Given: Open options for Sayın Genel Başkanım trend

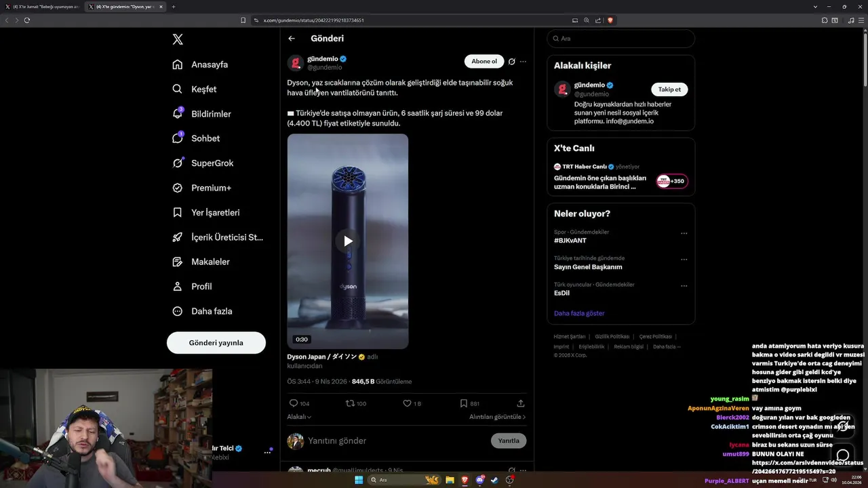Looking at the screenshot, I should pos(684,260).
